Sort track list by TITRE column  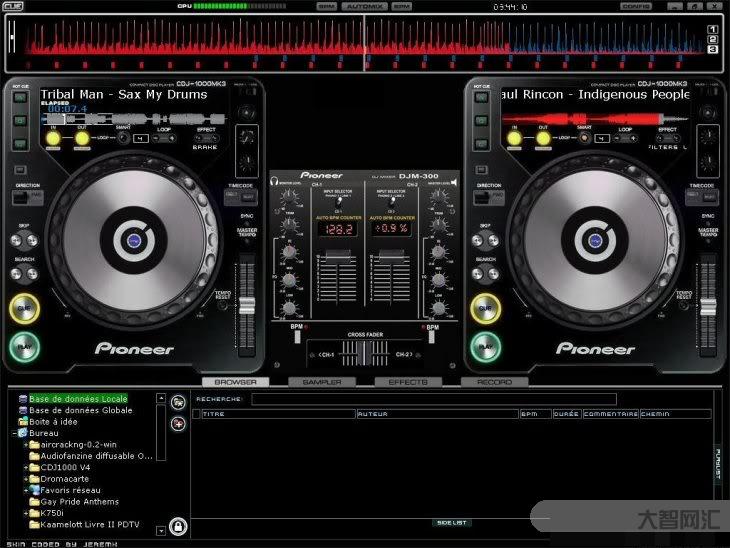pos(278,414)
